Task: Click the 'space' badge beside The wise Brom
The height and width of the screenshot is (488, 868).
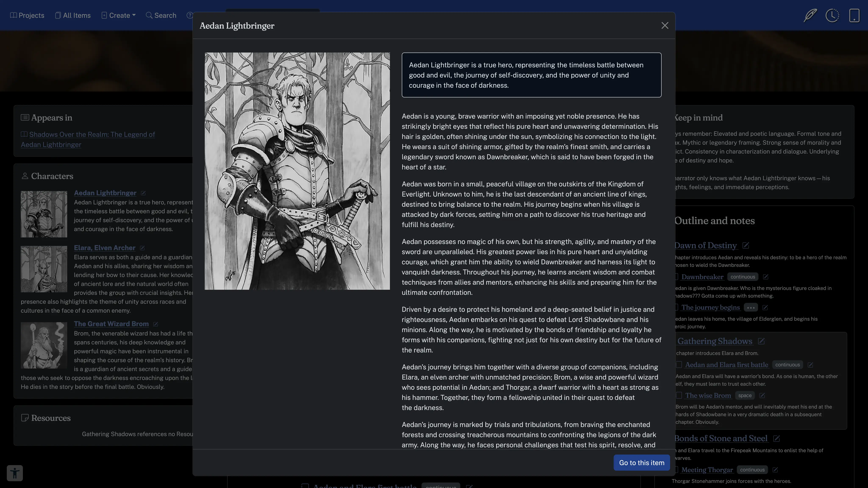Action: (x=745, y=395)
